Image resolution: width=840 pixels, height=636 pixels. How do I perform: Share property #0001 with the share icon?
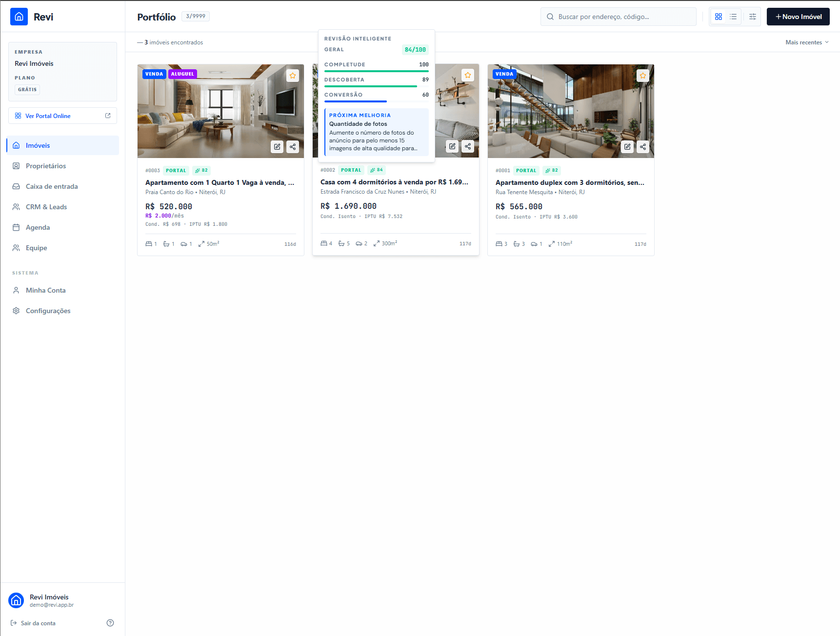[x=643, y=147]
